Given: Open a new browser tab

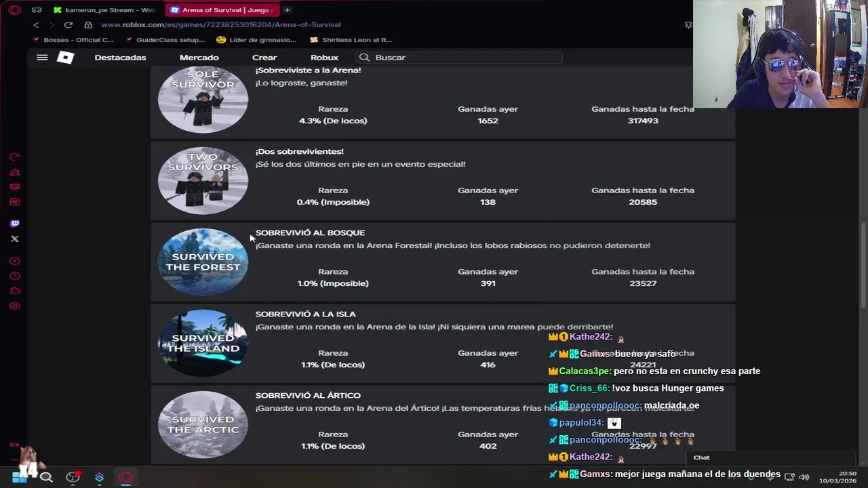Looking at the screenshot, I should click(x=287, y=10).
